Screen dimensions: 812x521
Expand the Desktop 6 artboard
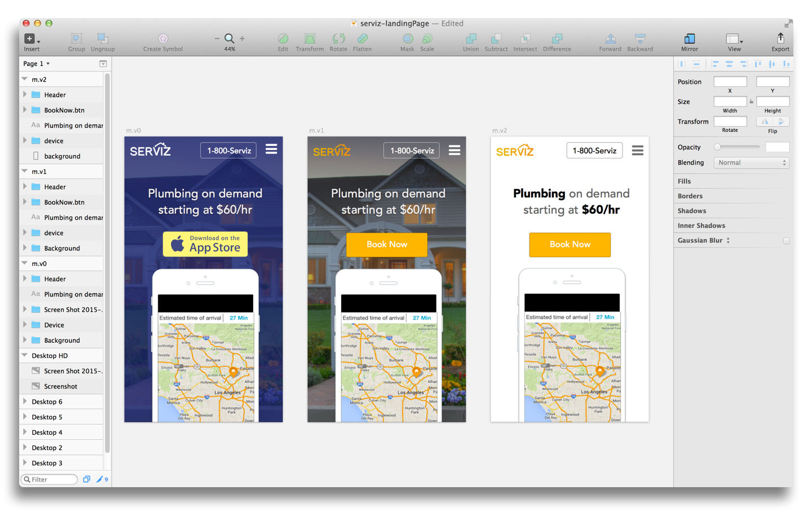pos(25,401)
